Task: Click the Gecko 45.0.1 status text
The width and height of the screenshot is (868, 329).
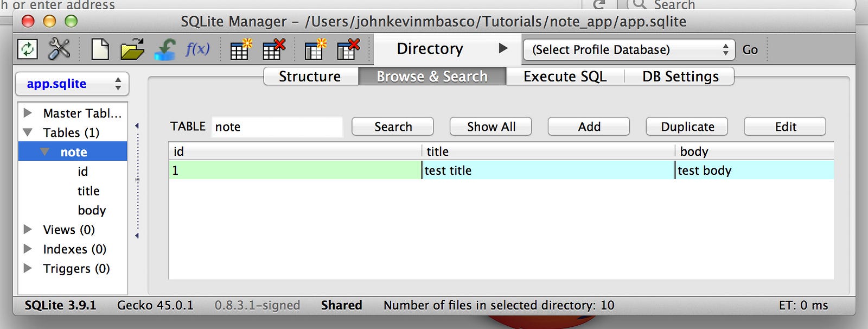Action: pos(155,305)
